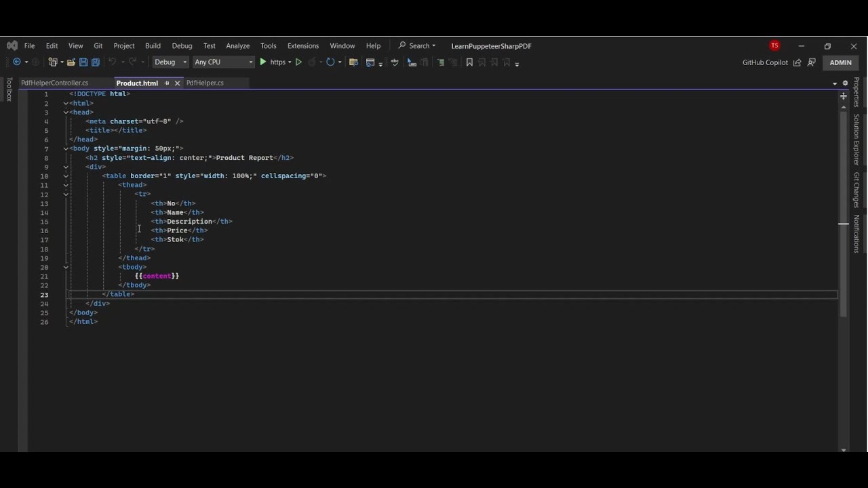Viewport: 868px width, 488px height.
Task: Start without debugging via the outlined play icon
Action: click(298, 62)
